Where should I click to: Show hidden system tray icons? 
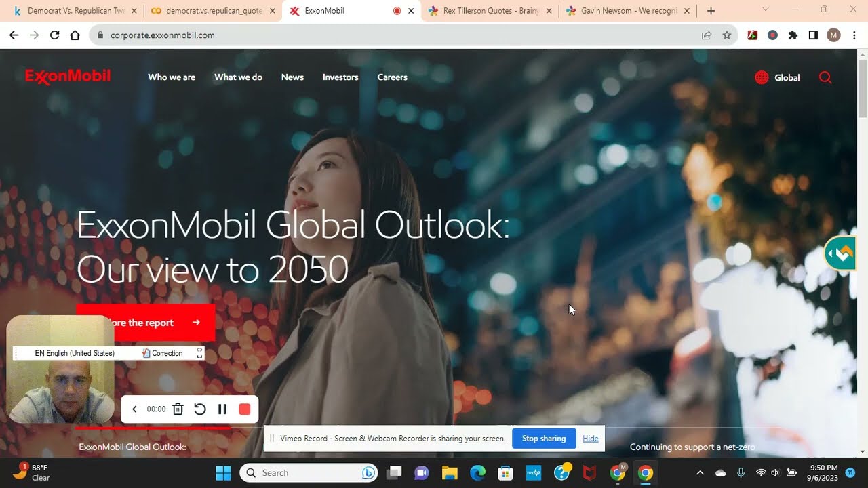tap(700, 472)
